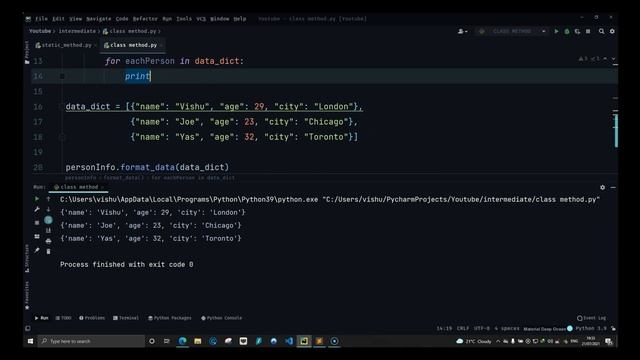Rerun program in Run panel
This screenshot has width=640, height=360.
pyautogui.click(x=37, y=199)
